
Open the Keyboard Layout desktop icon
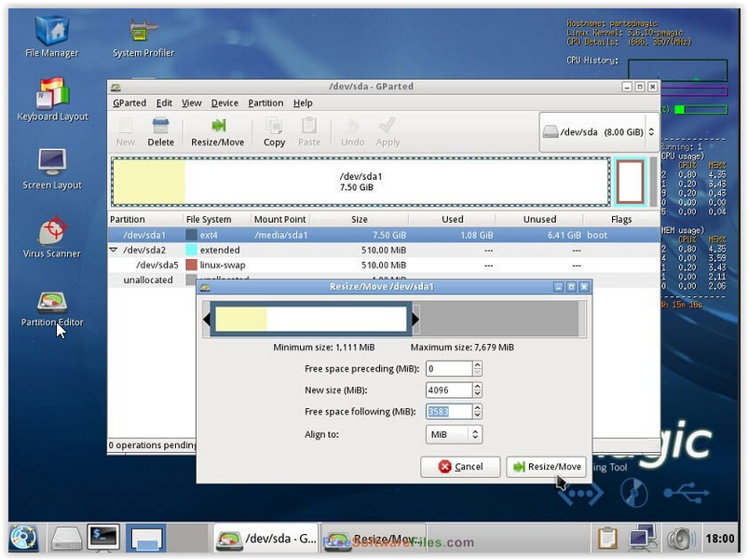click(x=52, y=99)
